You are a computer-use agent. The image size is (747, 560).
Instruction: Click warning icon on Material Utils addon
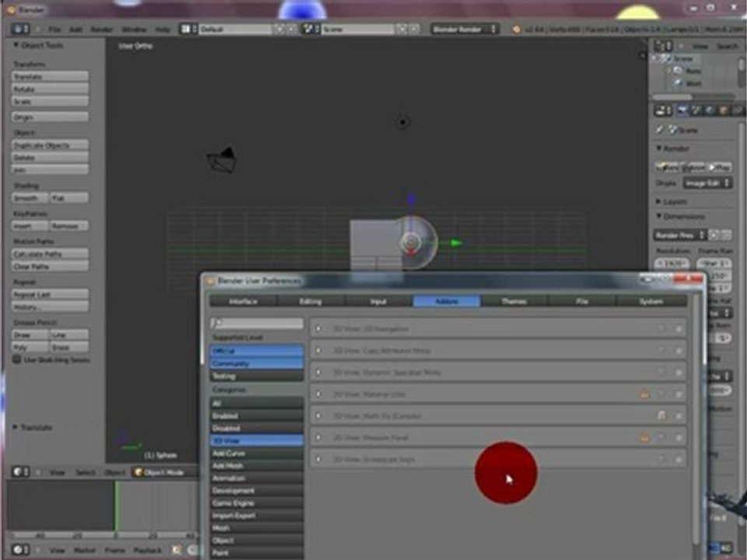(x=644, y=394)
